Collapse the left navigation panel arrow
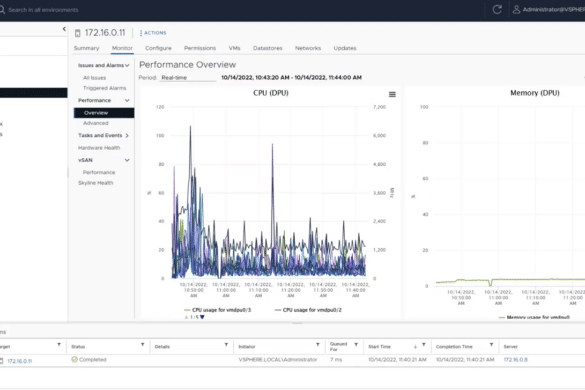The image size is (585, 390). point(64,29)
